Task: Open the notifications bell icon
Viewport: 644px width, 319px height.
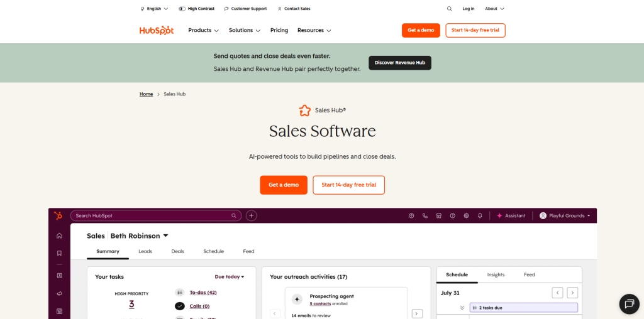Action: [x=480, y=215]
